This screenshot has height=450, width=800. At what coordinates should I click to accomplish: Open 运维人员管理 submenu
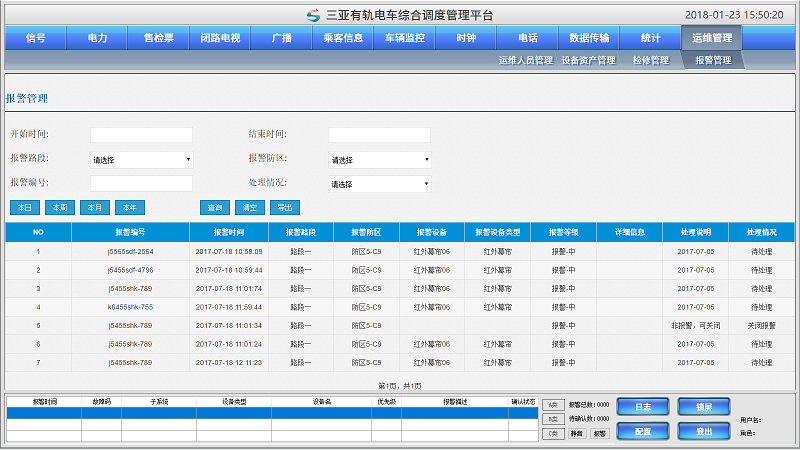[526, 60]
